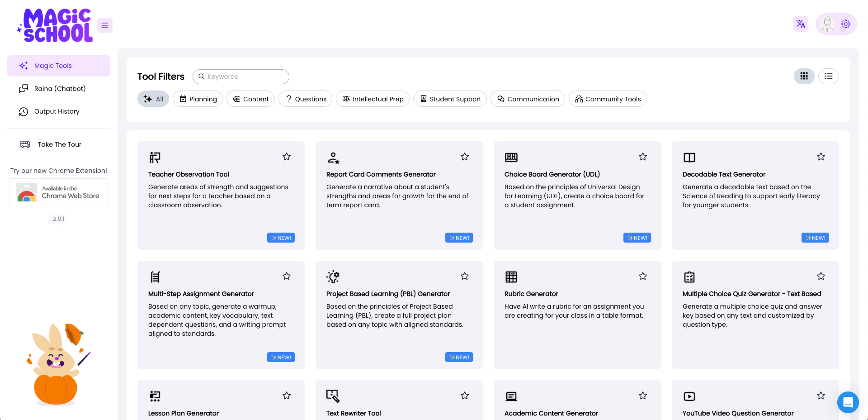Open Output History in sidebar

(x=59, y=111)
